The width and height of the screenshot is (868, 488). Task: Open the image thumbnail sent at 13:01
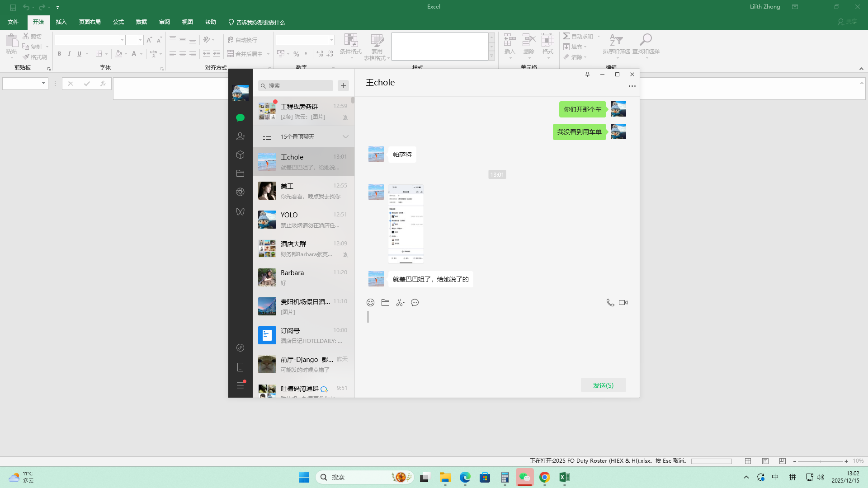406,224
